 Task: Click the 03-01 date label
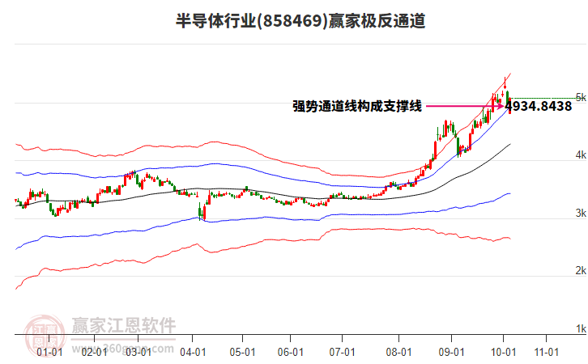[x=138, y=353]
